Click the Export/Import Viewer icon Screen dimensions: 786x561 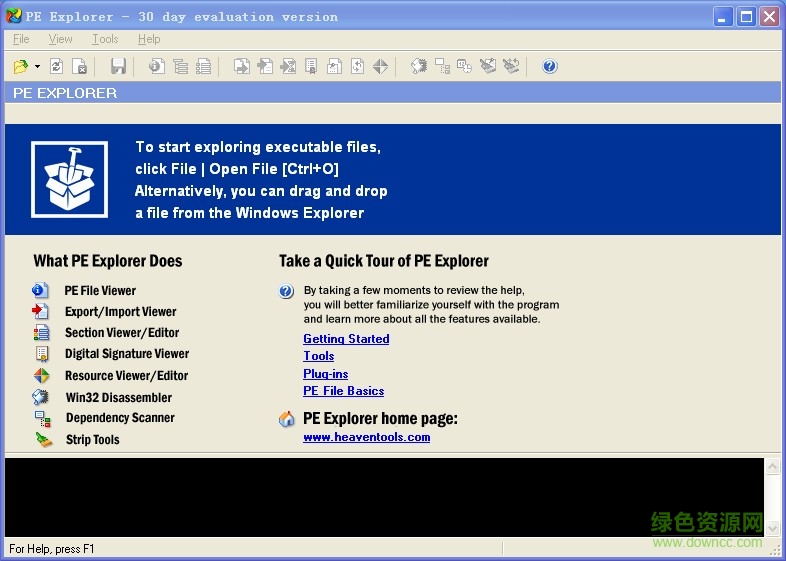pyautogui.click(x=41, y=311)
